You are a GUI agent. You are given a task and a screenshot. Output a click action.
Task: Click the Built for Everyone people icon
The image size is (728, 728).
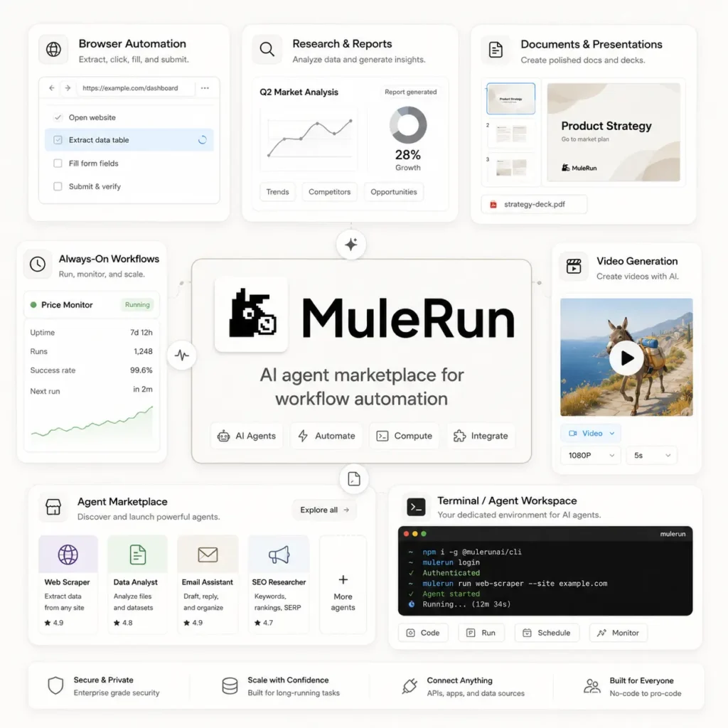pyautogui.click(x=592, y=686)
